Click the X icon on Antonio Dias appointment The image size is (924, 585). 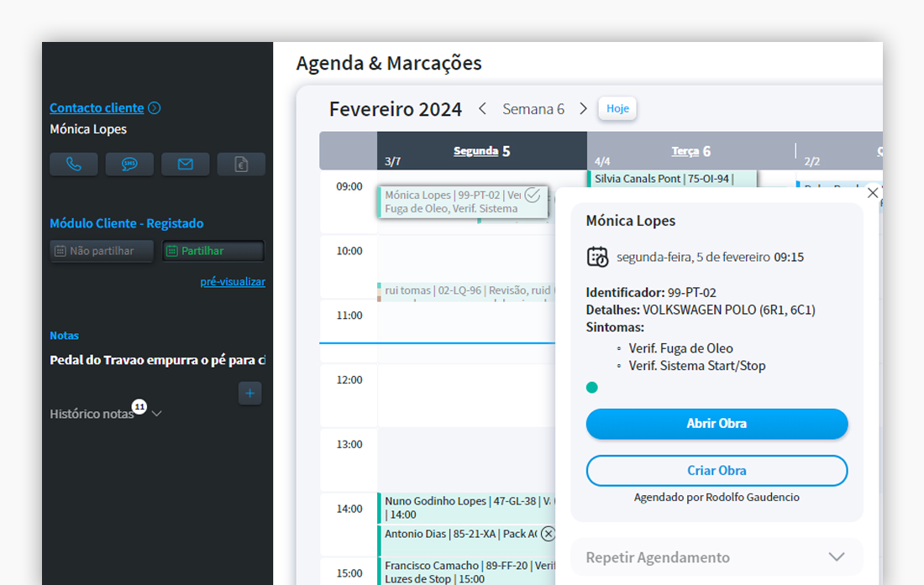pos(548,534)
